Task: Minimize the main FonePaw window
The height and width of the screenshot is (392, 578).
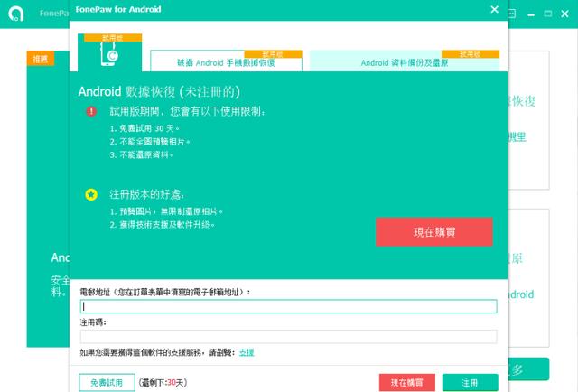Action: click(x=531, y=14)
